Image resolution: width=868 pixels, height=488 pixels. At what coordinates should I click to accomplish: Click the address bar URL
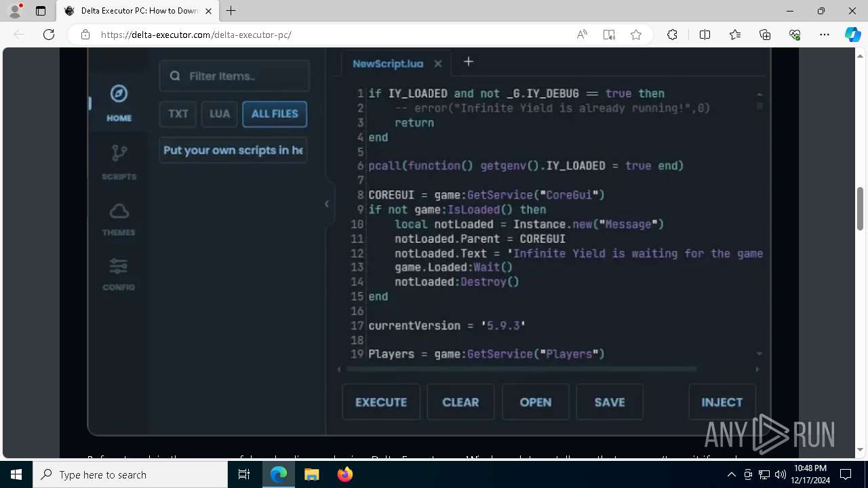pos(196,35)
